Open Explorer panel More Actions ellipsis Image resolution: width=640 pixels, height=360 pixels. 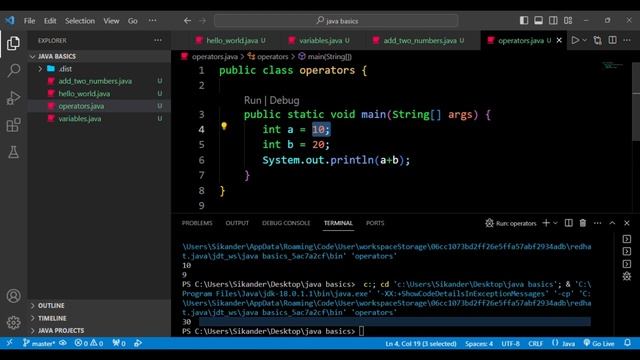click(x=158, y=40)
